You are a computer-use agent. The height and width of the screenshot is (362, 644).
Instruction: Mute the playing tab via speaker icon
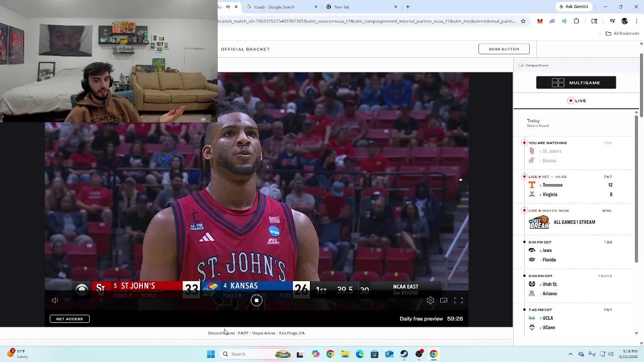[228, 7]
